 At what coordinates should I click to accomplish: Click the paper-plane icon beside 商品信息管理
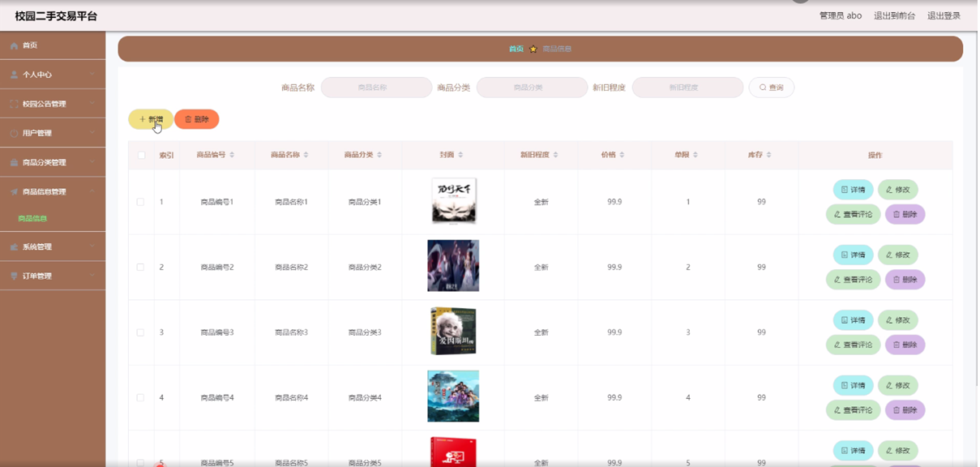(x=14, y=192)
